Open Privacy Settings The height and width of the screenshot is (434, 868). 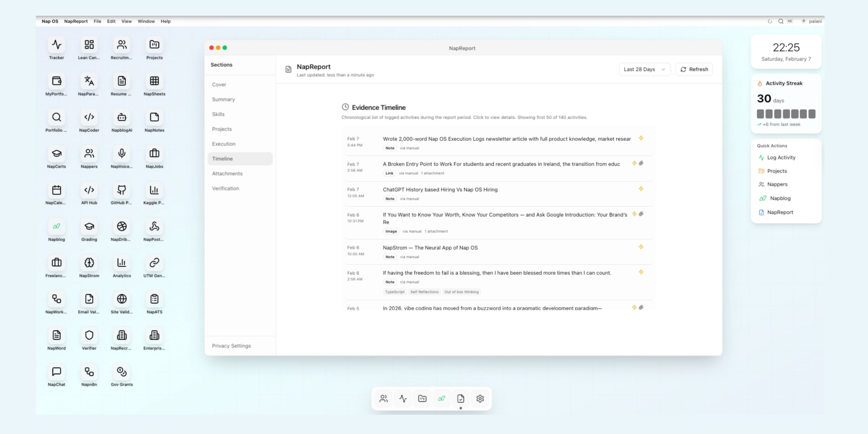coord(232,346)
